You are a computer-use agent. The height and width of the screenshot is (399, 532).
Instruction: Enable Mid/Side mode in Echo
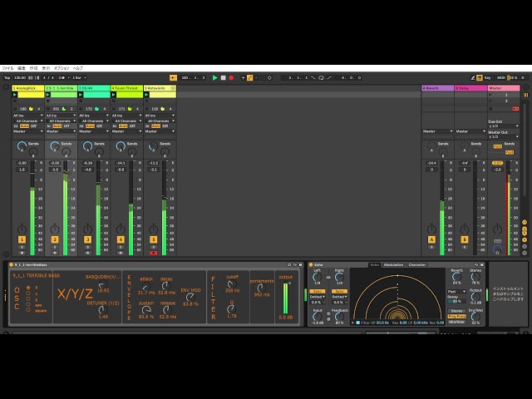pyautogui.click(x=456, y=322)
